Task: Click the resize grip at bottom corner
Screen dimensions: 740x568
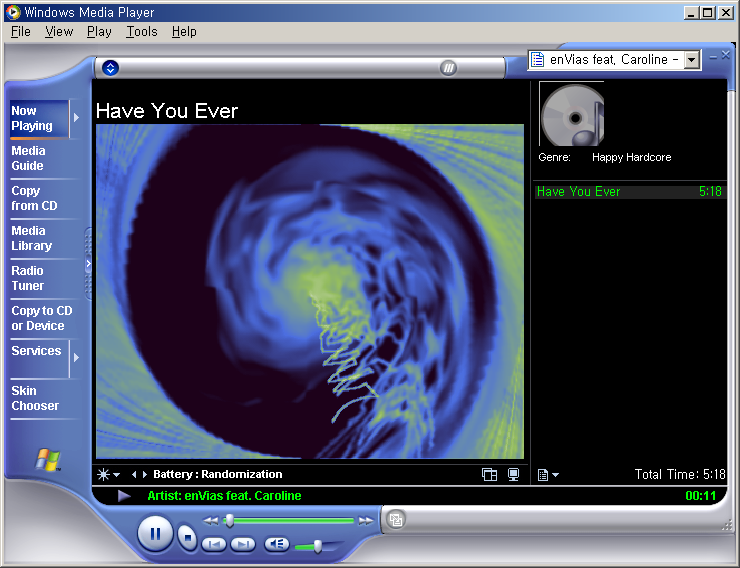Action: 727,526
